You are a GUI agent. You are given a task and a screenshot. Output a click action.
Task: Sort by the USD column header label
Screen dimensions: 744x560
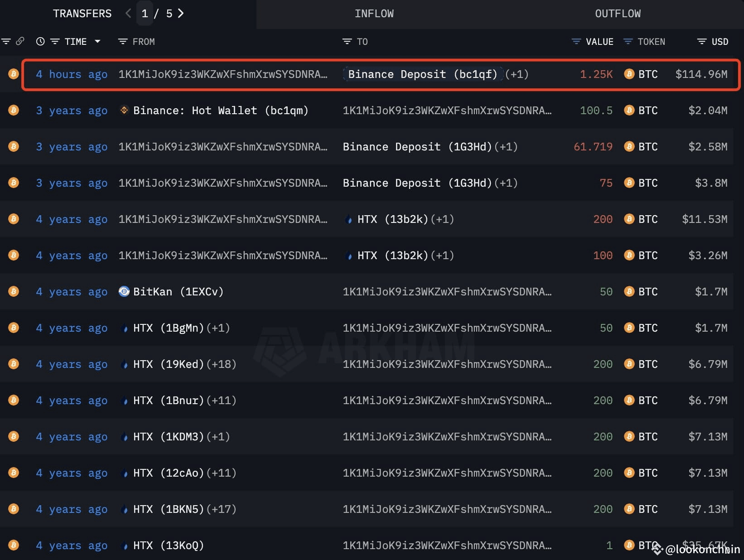(720, 42)
